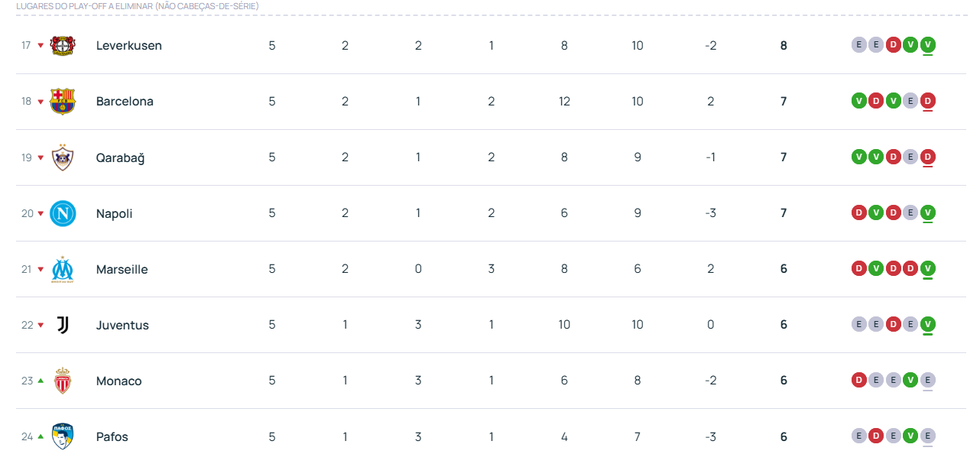Click Monaco's latest underlined draw badge

coord(928,380)
